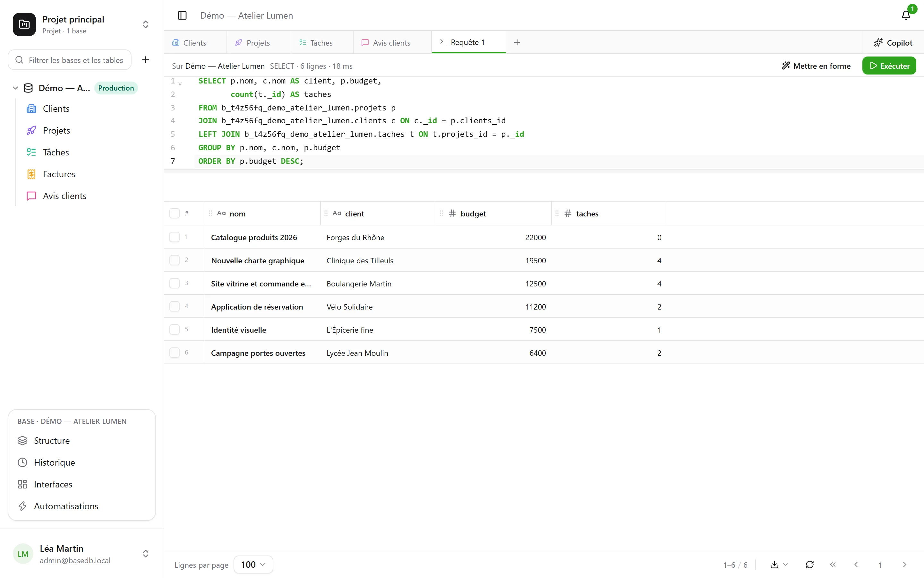This screenshot has width=924, height=578.
Task: Click the filter bases and tables field
Action: coord(70,60)
